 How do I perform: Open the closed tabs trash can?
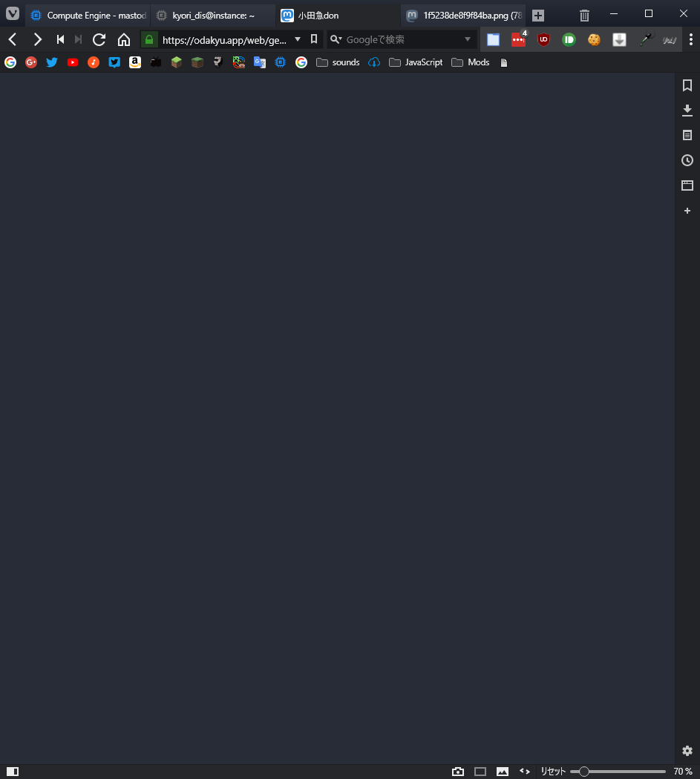click(584, 15)
